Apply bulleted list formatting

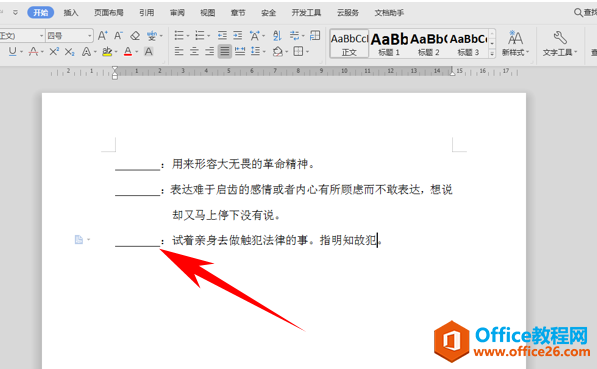click(x=179, y=35)
